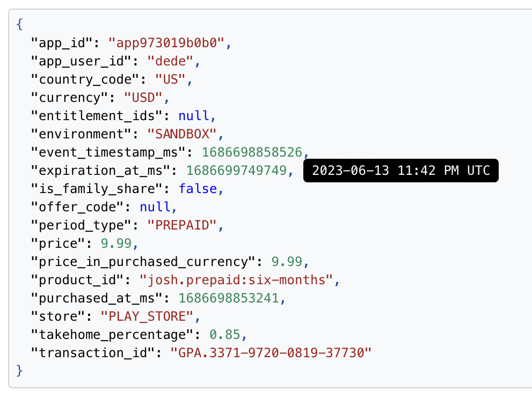Click the null value of entitlement_ids
This screenshot has height=399, width=532.
click(194, 116)
